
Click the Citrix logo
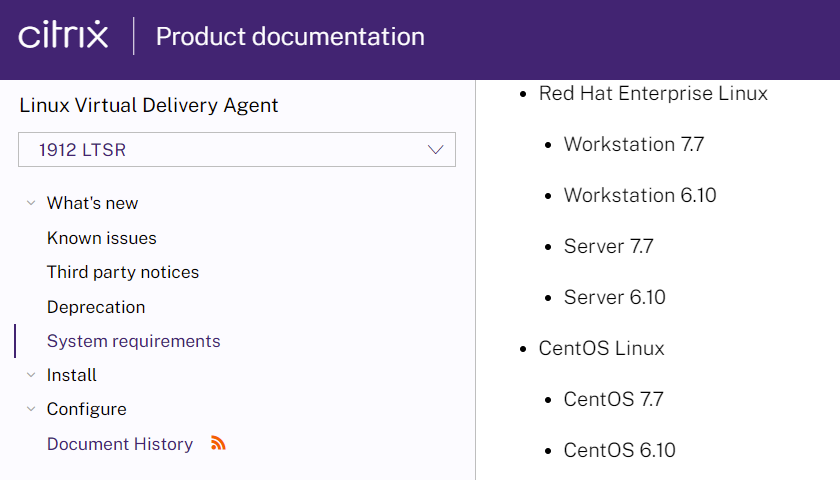pos(63,35)
